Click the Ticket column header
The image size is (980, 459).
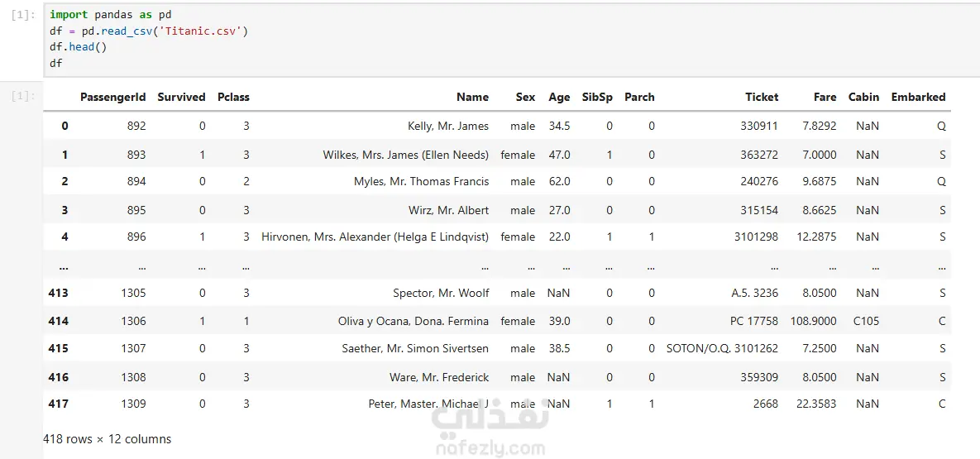[x=761, y=97]
